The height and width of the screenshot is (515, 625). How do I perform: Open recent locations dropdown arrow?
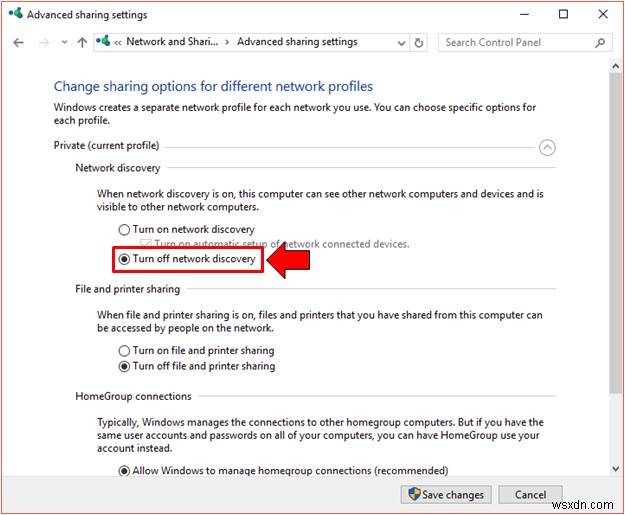65,42
